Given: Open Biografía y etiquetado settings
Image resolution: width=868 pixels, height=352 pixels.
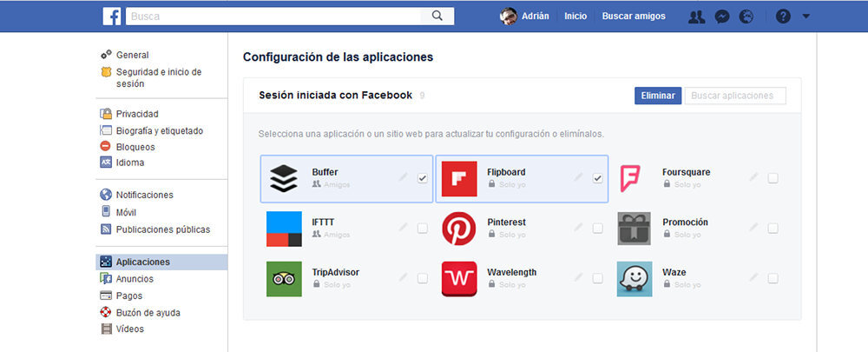Looking at the screenshot, I should [161, 131].
